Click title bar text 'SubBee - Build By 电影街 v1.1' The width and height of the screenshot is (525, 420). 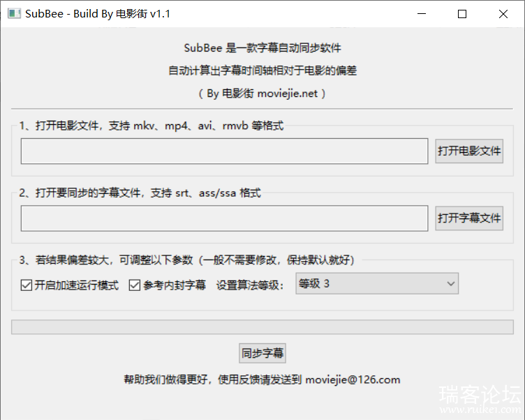(98, 14)
